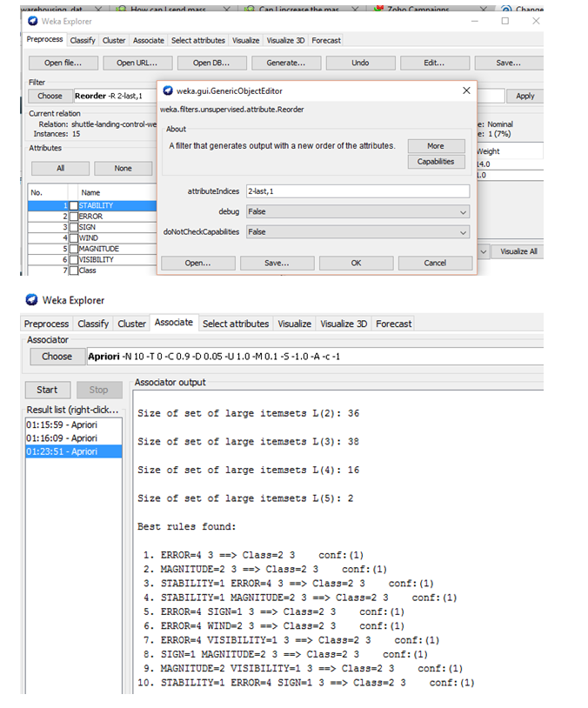Click the attributeIndices input field
The height and width of the screenshot is (708, 588).
pyautogui.click(x=357, y=191)
